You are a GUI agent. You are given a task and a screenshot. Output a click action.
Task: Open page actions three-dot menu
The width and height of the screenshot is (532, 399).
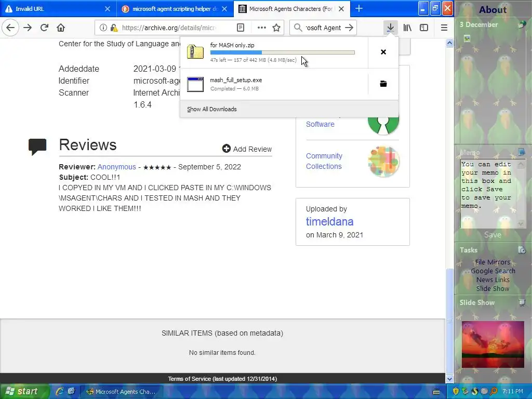(262, 28)
